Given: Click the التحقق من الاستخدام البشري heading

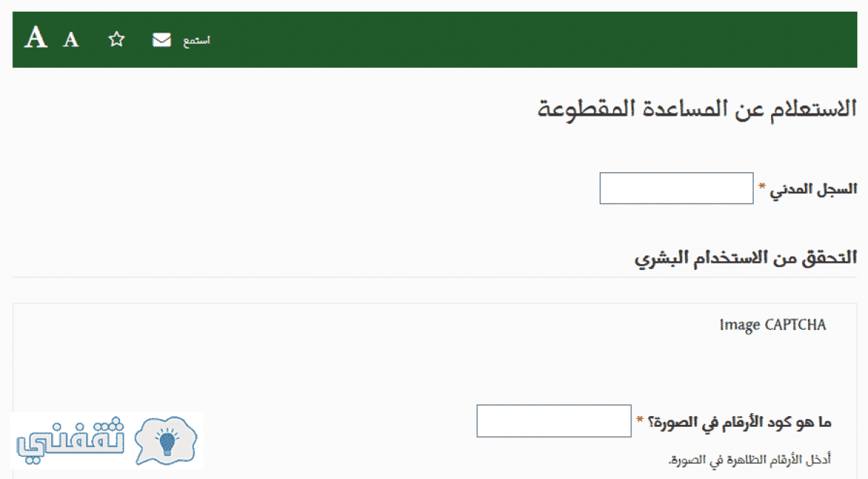Looking at the screenshot, I should (746, 257).
